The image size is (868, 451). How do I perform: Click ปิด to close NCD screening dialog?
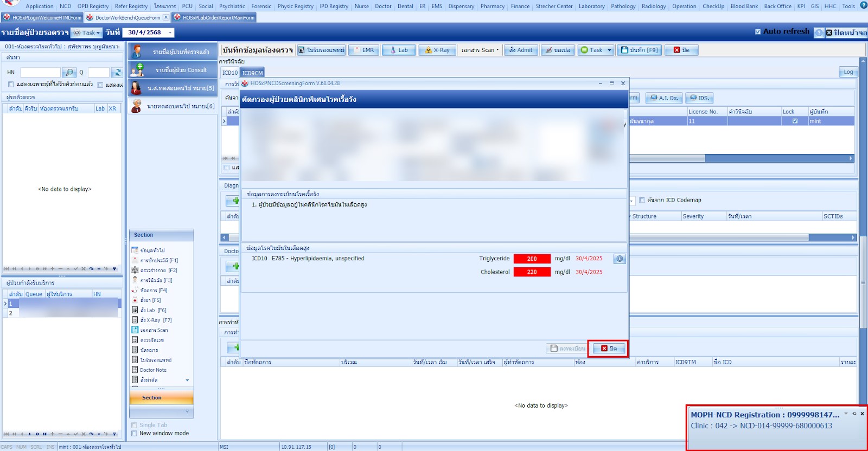coord(608,348)
